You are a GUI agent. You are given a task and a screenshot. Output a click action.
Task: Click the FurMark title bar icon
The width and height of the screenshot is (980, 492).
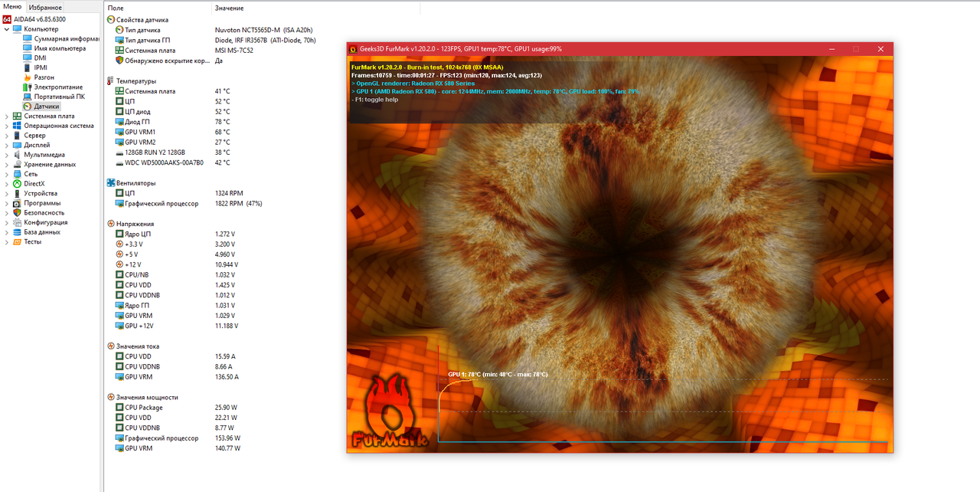point(354,49)
